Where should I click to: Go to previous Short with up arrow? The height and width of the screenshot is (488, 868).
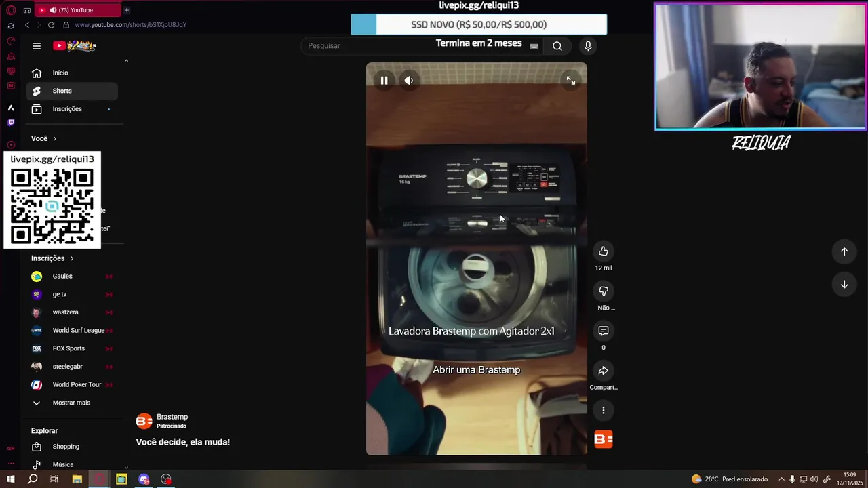(x=844, y=251)
